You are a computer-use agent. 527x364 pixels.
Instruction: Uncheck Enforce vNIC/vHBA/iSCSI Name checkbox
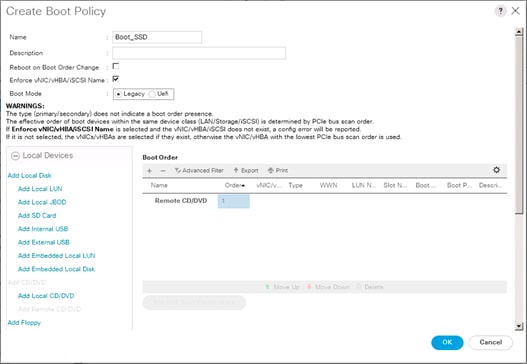(x=116, y=79)
